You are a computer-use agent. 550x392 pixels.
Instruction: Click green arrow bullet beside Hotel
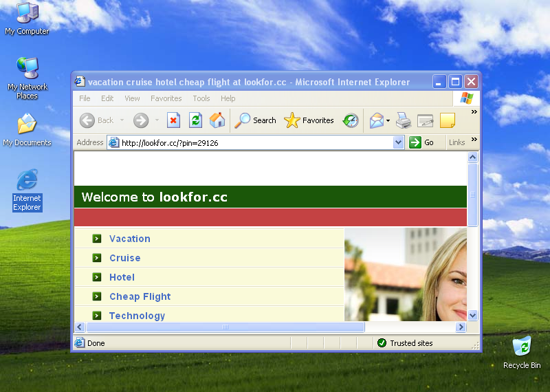[x=97, y=277]
